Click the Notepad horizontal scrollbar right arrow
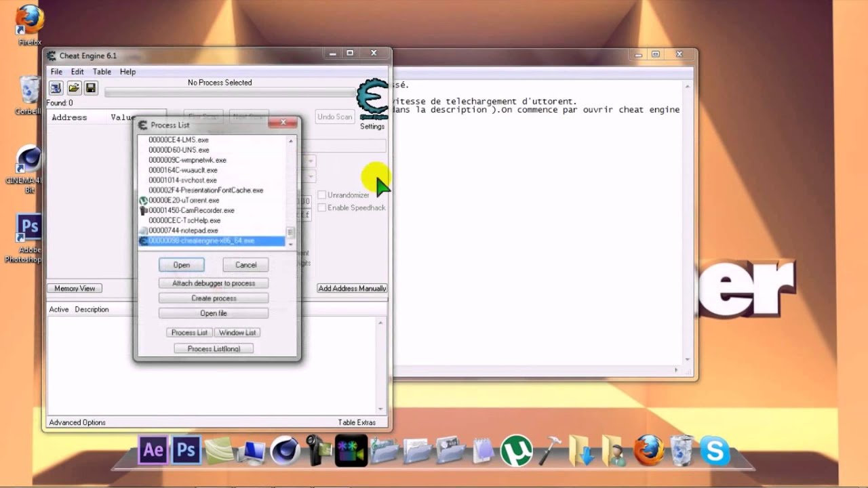Viewport: 868px width, 488px height. [x=676, y=371]
